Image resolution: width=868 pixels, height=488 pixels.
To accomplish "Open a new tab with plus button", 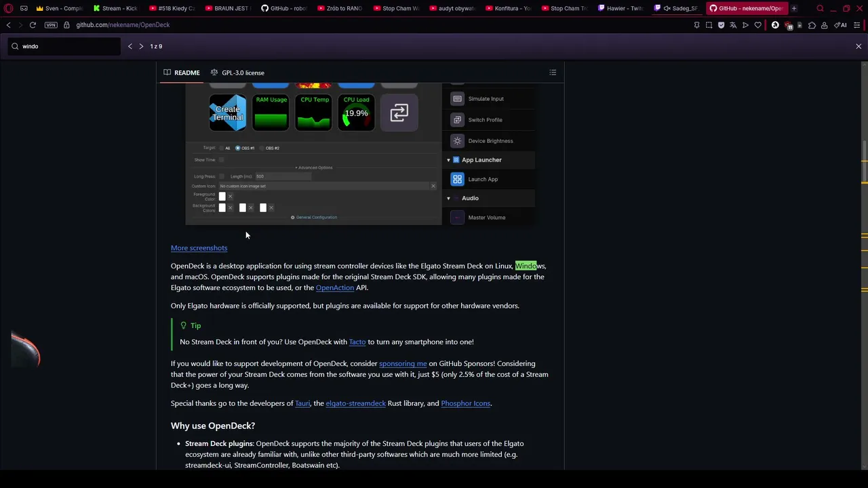I will (794, 8).
